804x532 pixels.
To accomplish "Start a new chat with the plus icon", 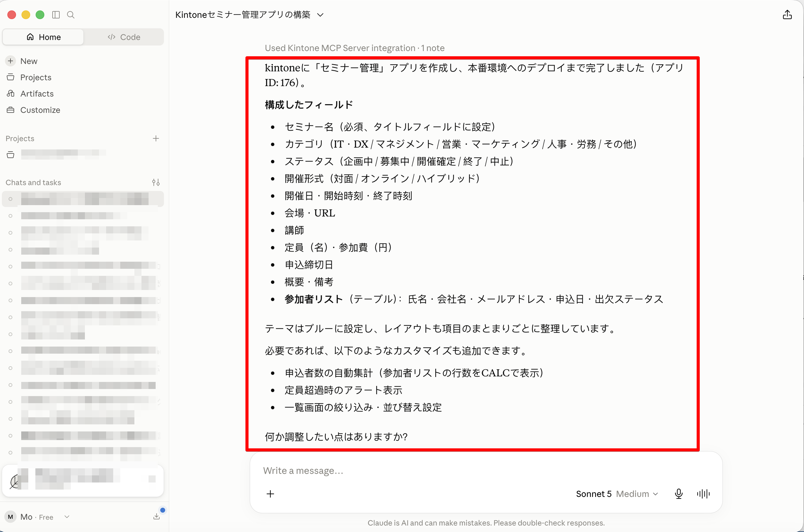I will point(10,61).
